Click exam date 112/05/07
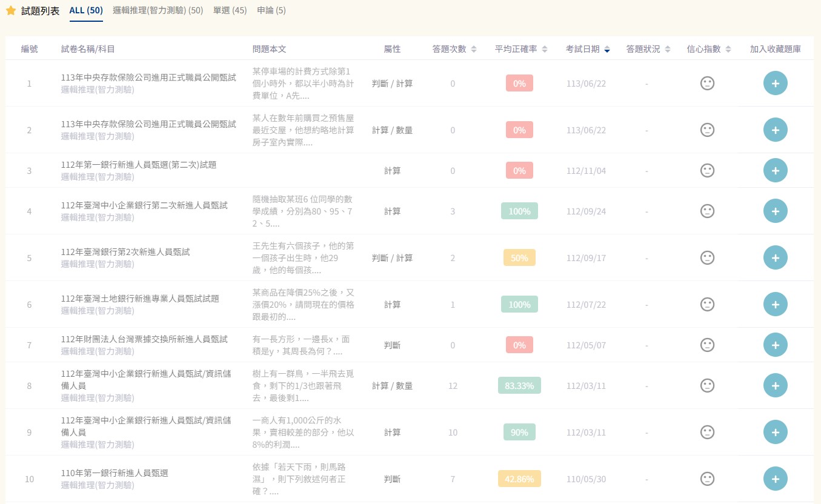The height and width of the screenshot is (504, 821). (x=586, y=345)
